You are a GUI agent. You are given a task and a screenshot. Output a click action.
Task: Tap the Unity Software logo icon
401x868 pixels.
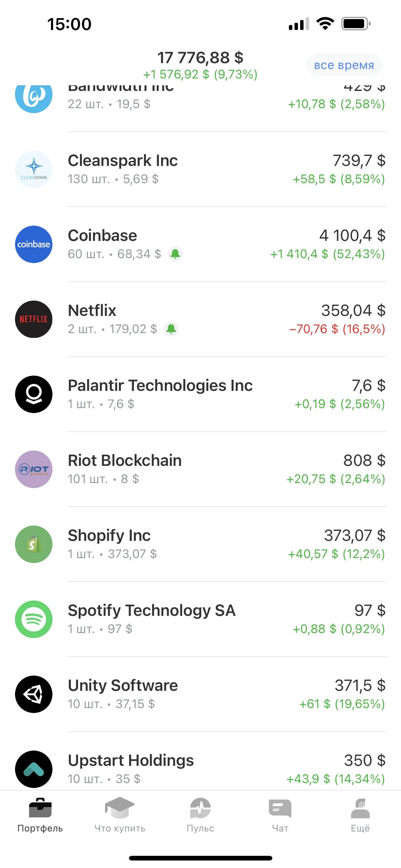click(x=34, y=694)
